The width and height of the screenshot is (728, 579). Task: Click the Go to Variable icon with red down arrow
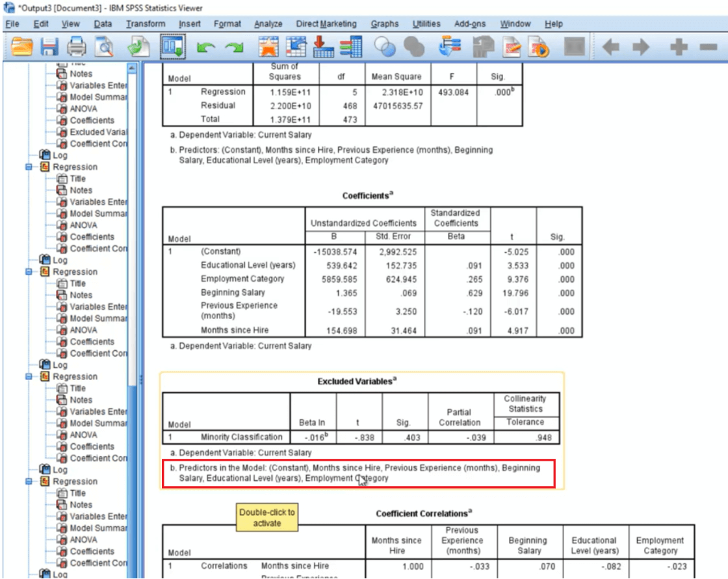[x=323, y=47]
